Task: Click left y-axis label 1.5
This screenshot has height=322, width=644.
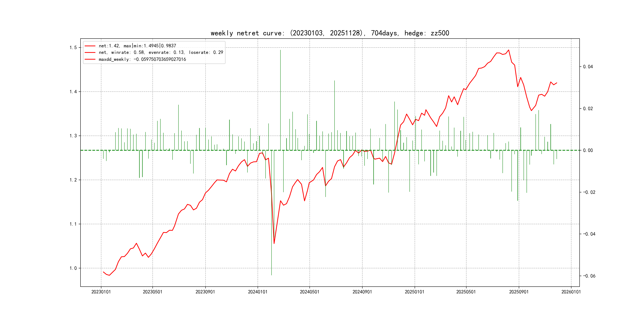Action: click(73, 48)
